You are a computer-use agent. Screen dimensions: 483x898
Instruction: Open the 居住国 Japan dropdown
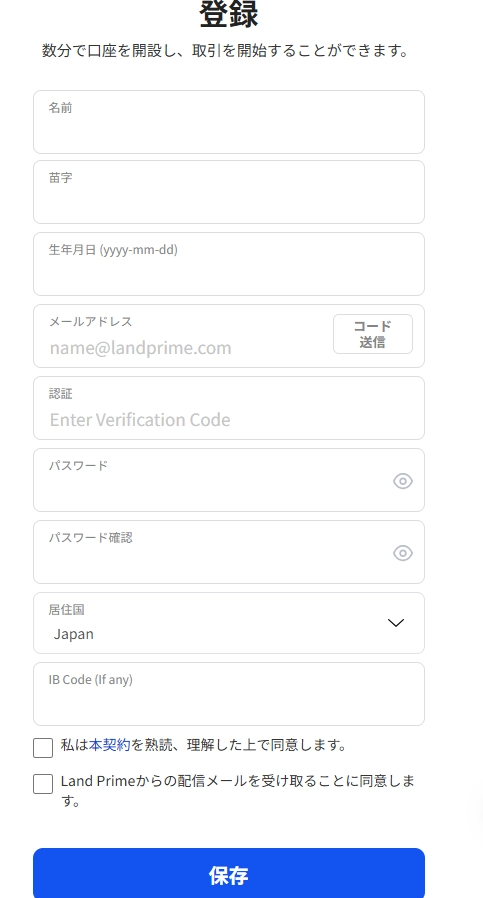tap(229, 623)
